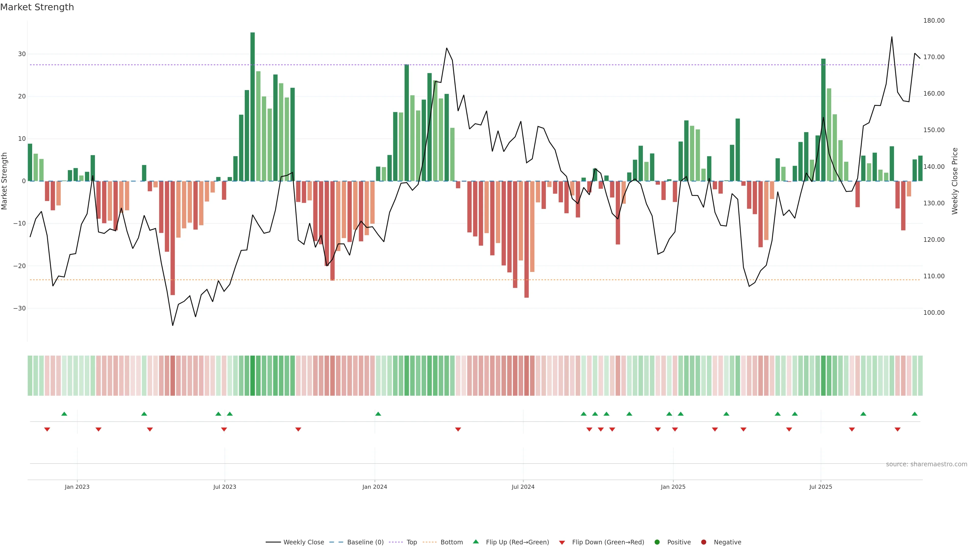The image size is (980, 551).
Task: Click the rightmost green flip-up triangle
Action: tap(915, 414)
